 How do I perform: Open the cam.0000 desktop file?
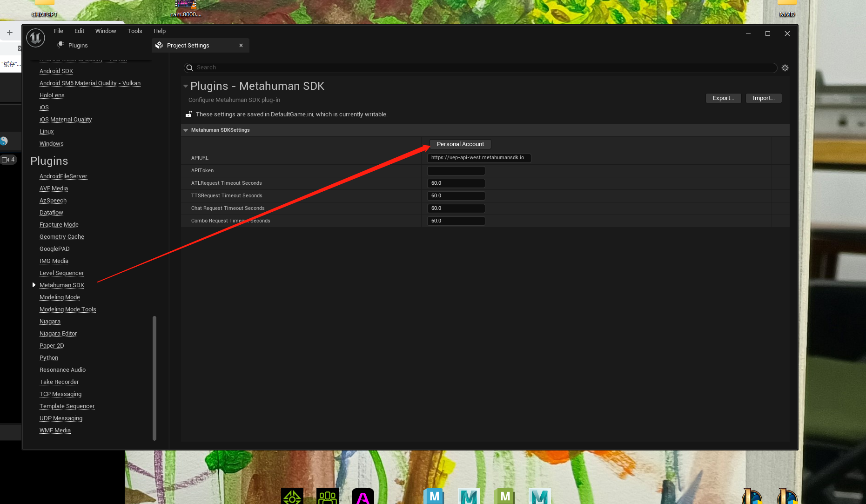pyautogui.click(x=186, y=9)
